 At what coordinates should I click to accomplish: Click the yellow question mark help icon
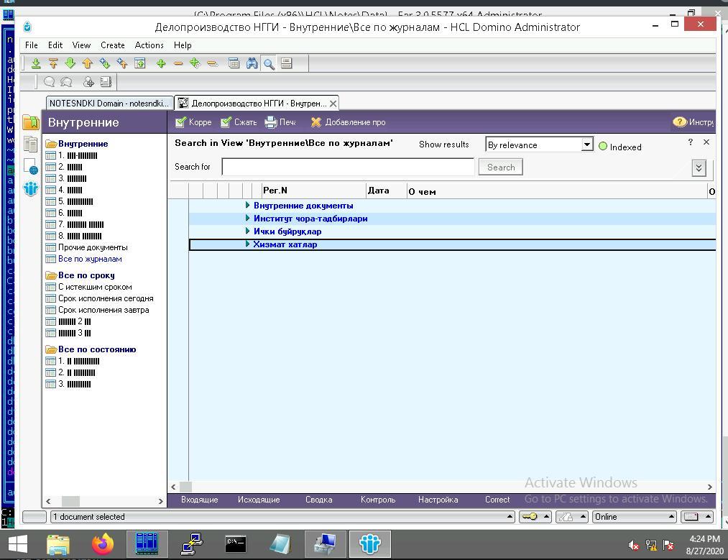click(679, 122)
